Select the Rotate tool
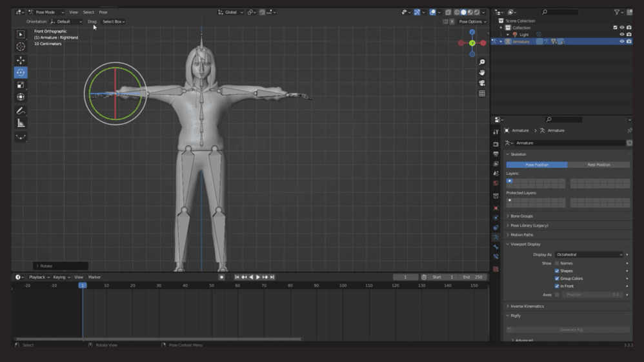Viewport: 644px width, 362px height. (21, 73)
